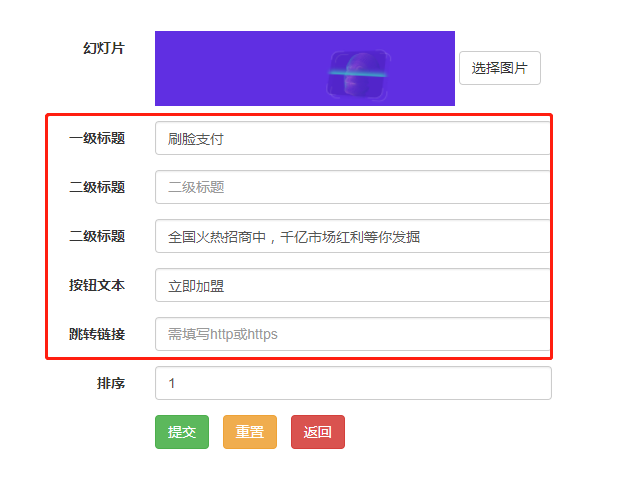Viewport: 631px width, 478px height.
Task: Click the 按钮文本 field with 立即加盟
Action: (x=353, y=285)
